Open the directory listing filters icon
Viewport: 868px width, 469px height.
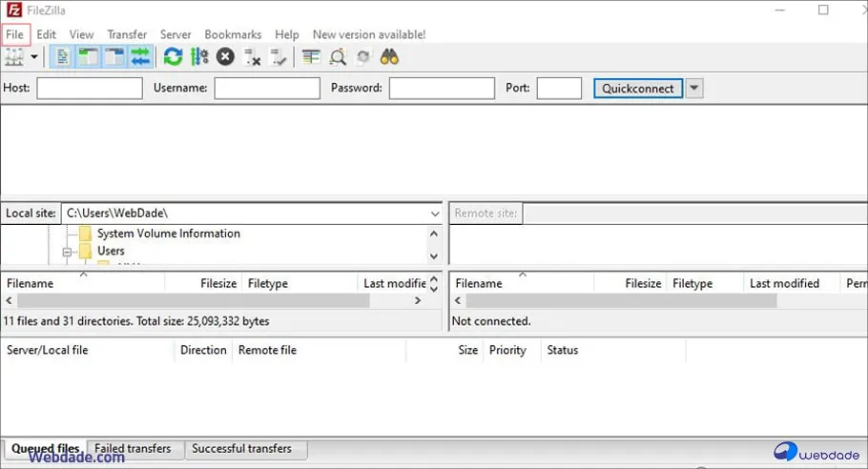click(x=311, y=57)
